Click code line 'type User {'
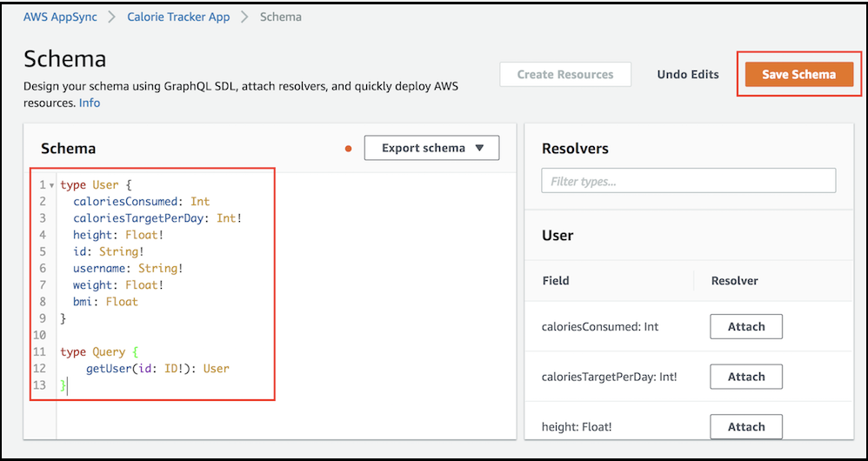Screen dimensions: 868x461 [97, 185]
